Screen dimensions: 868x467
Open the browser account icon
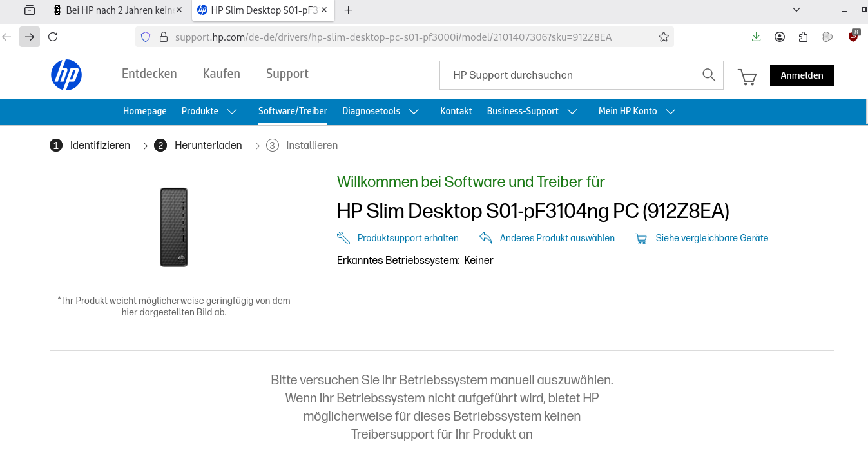[780, 37]
